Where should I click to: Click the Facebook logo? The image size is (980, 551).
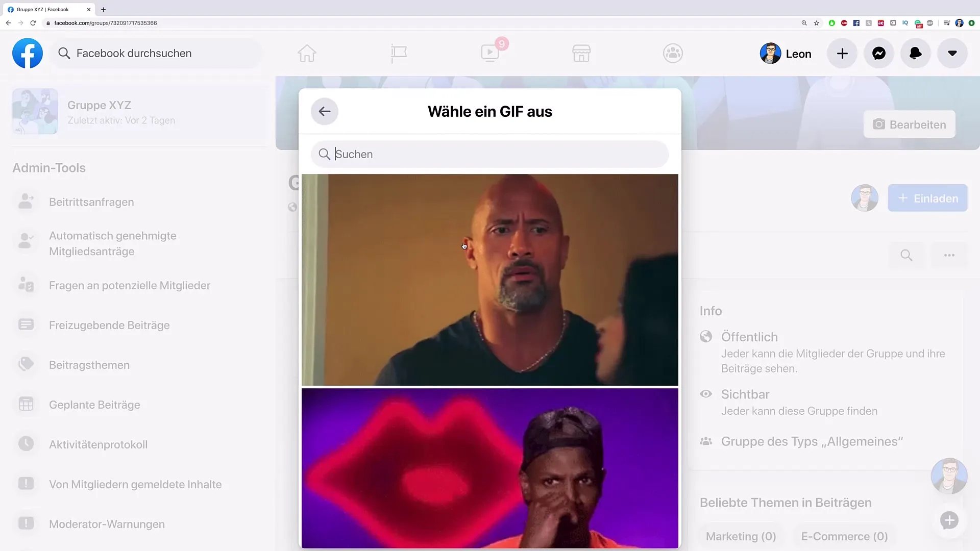[28, 53]
